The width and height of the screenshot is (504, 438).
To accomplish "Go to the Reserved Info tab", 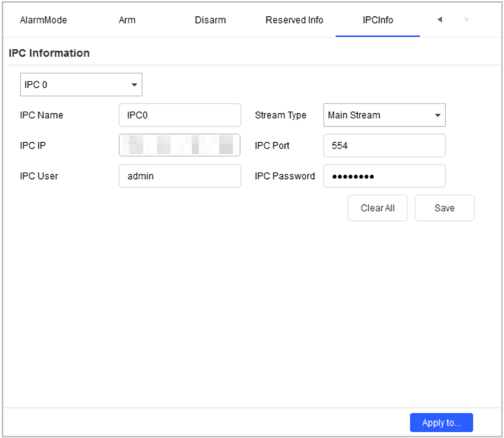I will click(x=294, y=20).
